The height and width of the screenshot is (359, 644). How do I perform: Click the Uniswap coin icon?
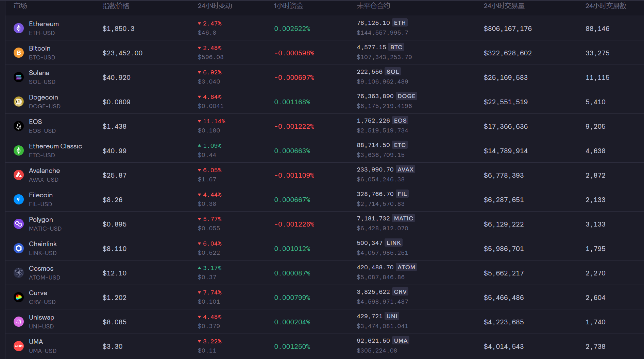tap(19, 322)
